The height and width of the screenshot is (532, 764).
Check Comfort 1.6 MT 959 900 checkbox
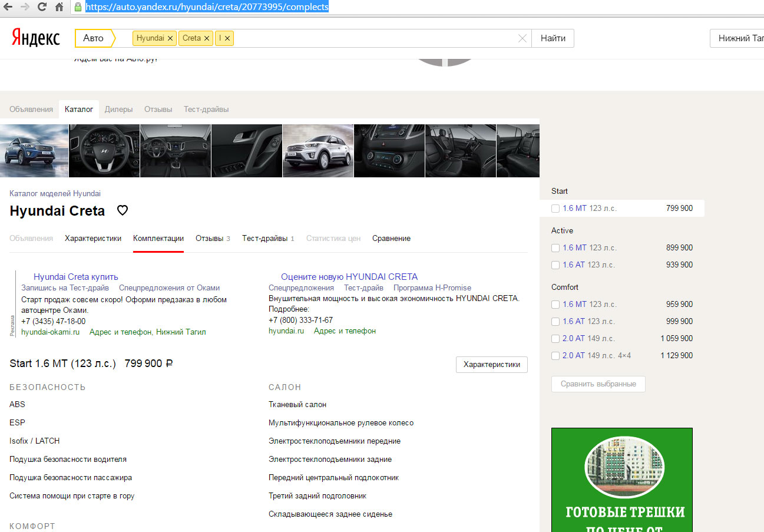(555, 305)
